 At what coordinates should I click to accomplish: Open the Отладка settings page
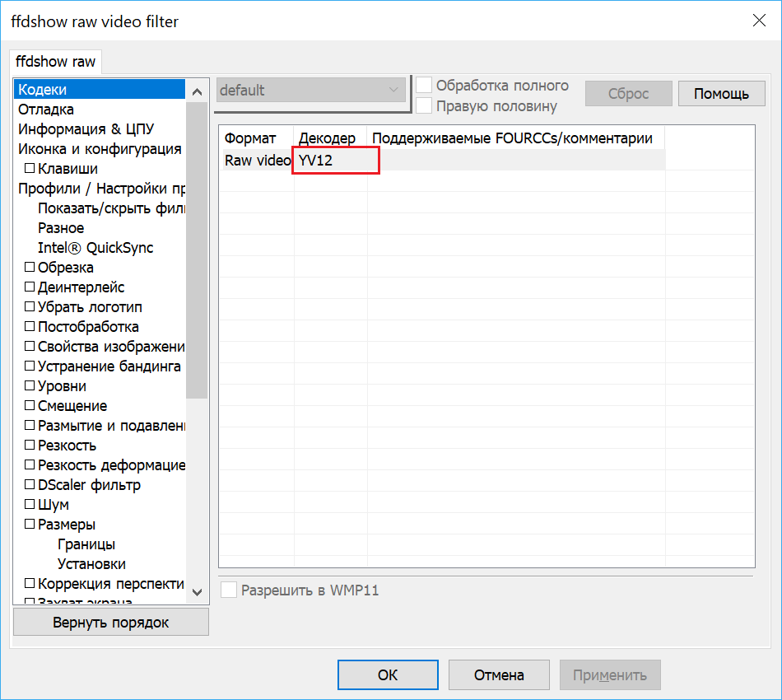click(46, 110)
